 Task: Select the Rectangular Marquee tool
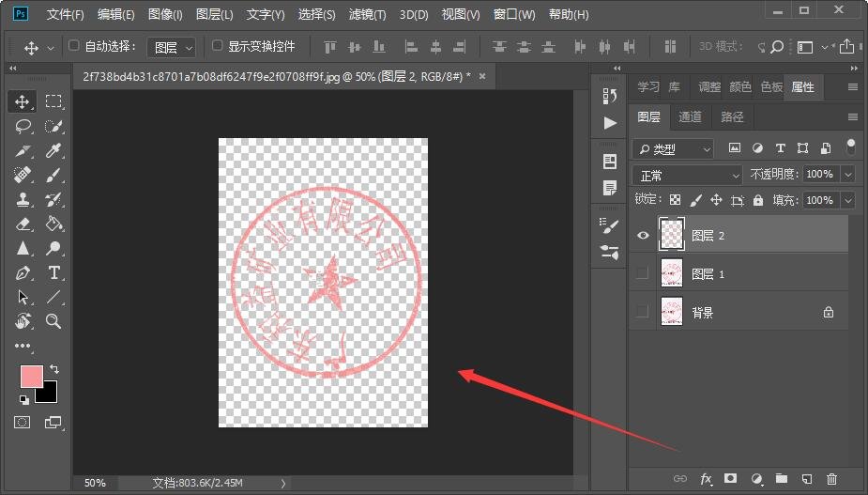point(53,101)
